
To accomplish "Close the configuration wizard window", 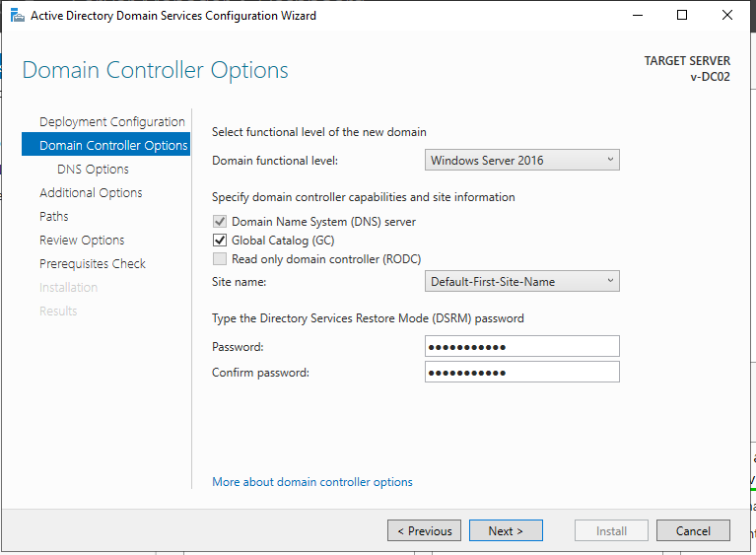I will [727, 16].
